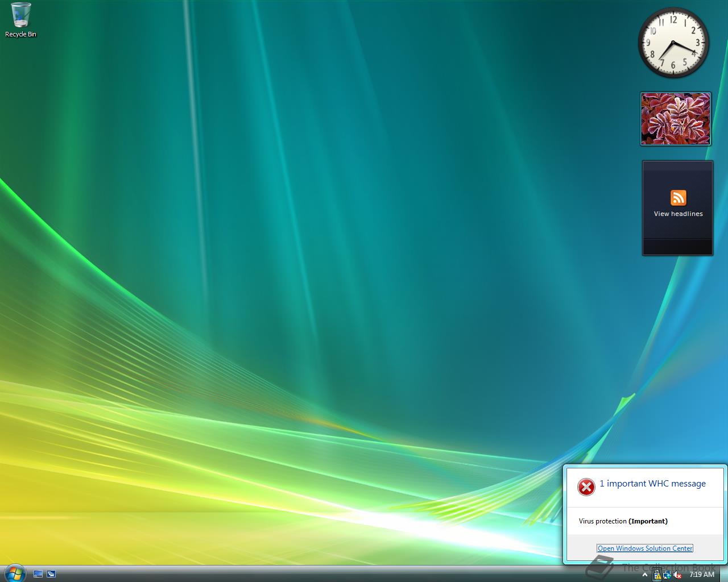Click the slideshow flower picture gadget

[676, 119]
